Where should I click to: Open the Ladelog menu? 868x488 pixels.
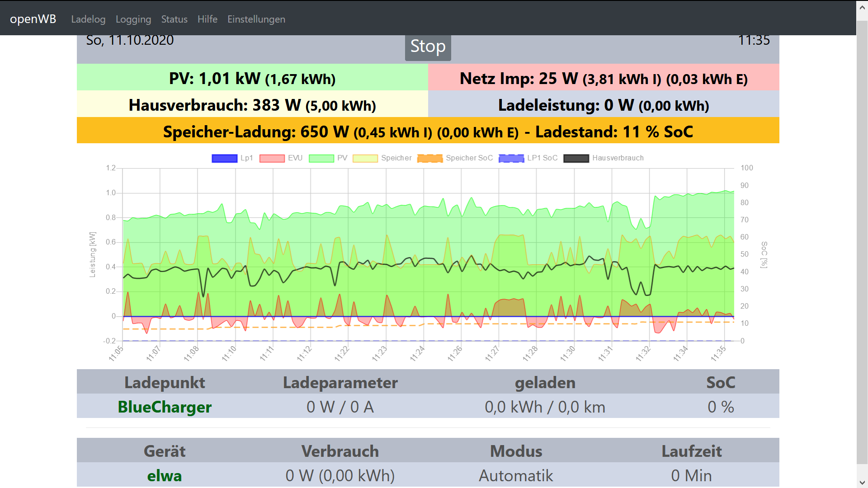coord(88,19)
